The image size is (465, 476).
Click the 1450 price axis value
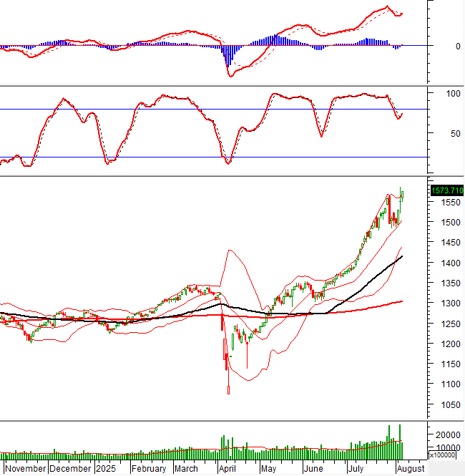451,243
